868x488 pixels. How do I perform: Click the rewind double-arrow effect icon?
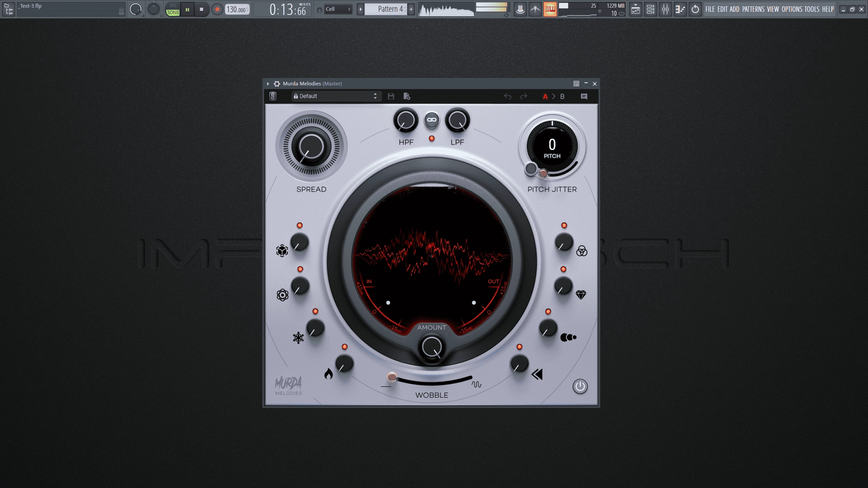[537, 374]
